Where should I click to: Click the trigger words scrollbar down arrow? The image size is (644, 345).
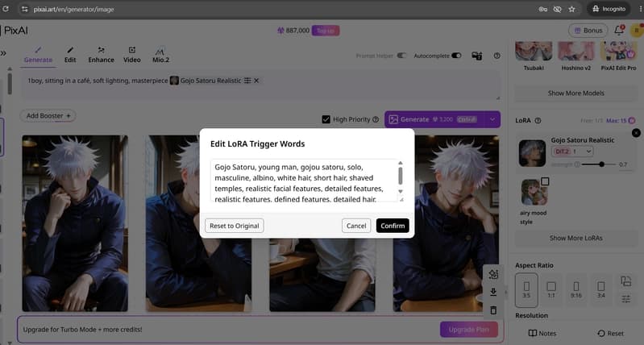point(401,191)
